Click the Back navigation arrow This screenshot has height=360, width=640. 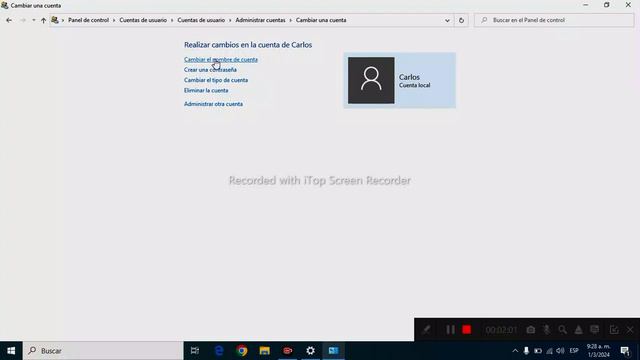click(9, 20)
